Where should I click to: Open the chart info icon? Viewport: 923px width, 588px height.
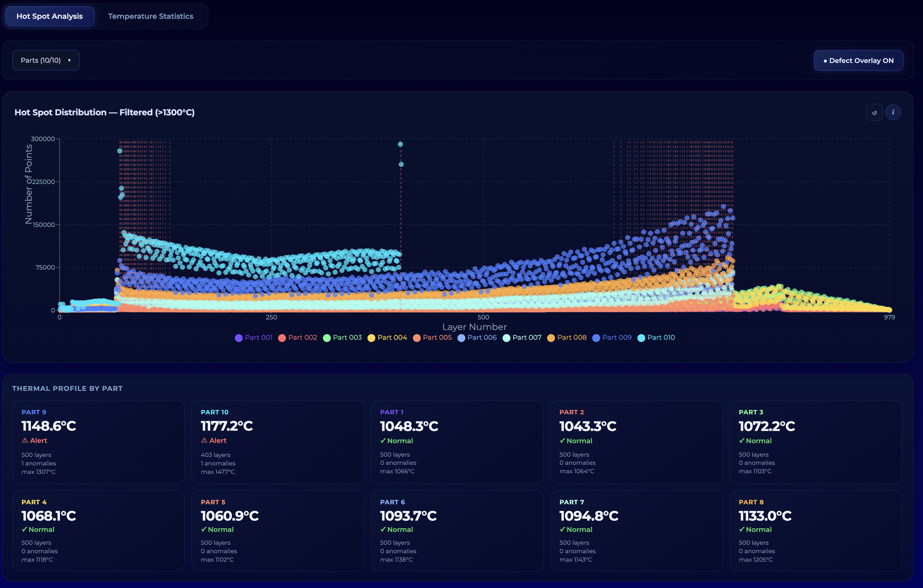tap(893, 112)
